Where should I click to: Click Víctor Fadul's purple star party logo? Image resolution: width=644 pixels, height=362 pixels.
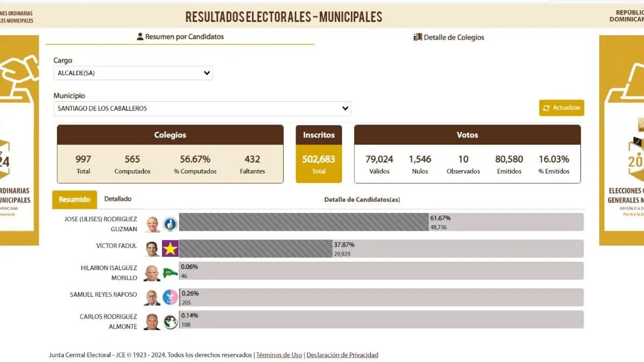click(x=171, y=249)
